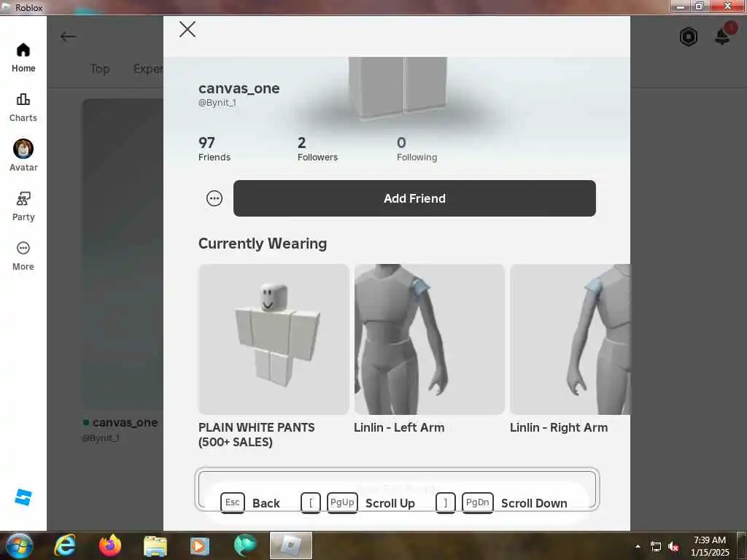Image resolution: width=747 pixels, height=560 pixels.
Task: Open the Robux balance icon
Action: point(689,36)
